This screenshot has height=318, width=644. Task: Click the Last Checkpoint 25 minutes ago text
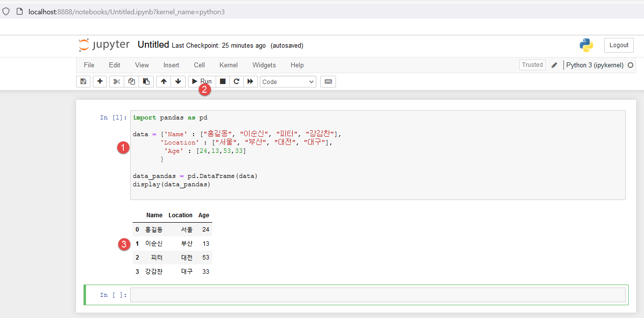[219, 46]
